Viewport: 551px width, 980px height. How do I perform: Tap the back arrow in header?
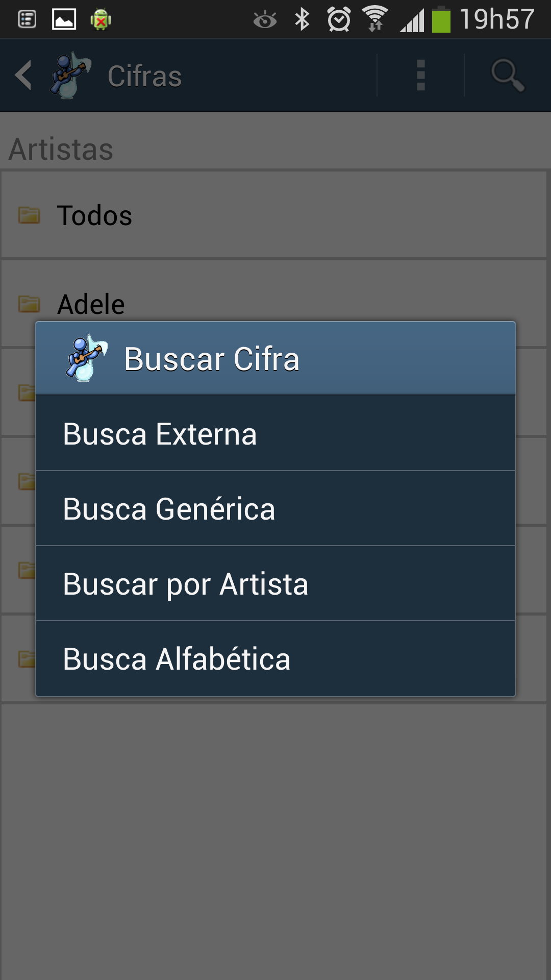tap(23, 76)
